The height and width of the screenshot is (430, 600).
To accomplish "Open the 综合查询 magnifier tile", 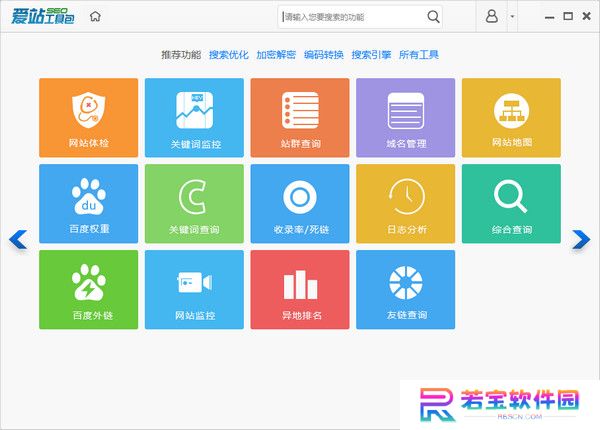I will pos(511,204).
